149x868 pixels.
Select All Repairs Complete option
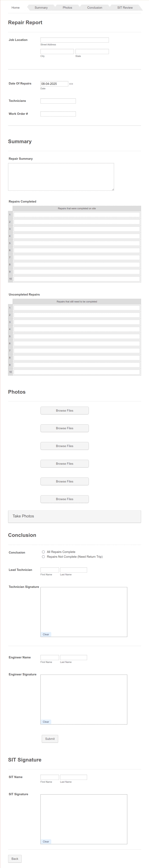pos(43,552)
